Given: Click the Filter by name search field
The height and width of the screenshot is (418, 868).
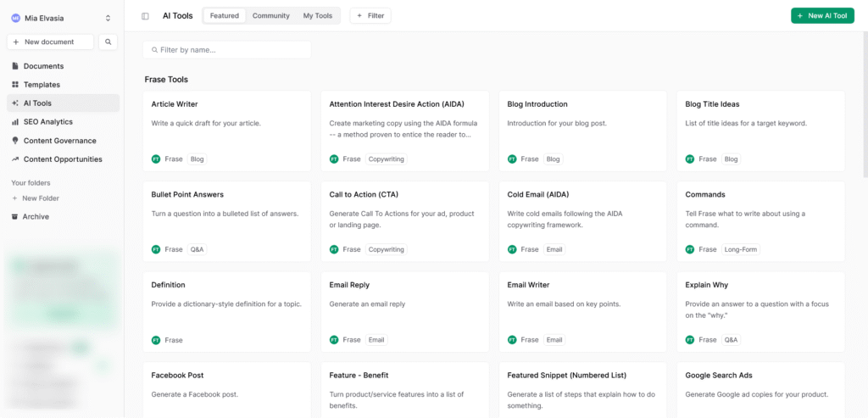Looking at the screenshot, I should (227, 50).
